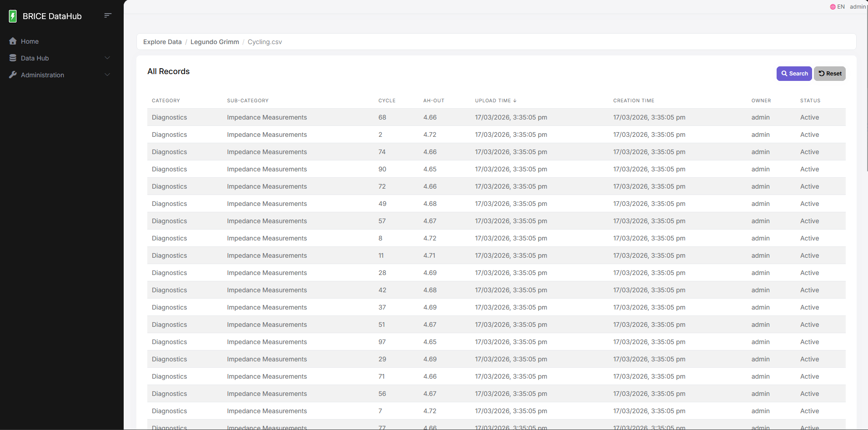The image size is (868, 430).
Task: Select cycle value 11 cell
Action: (x=381, y=255)
